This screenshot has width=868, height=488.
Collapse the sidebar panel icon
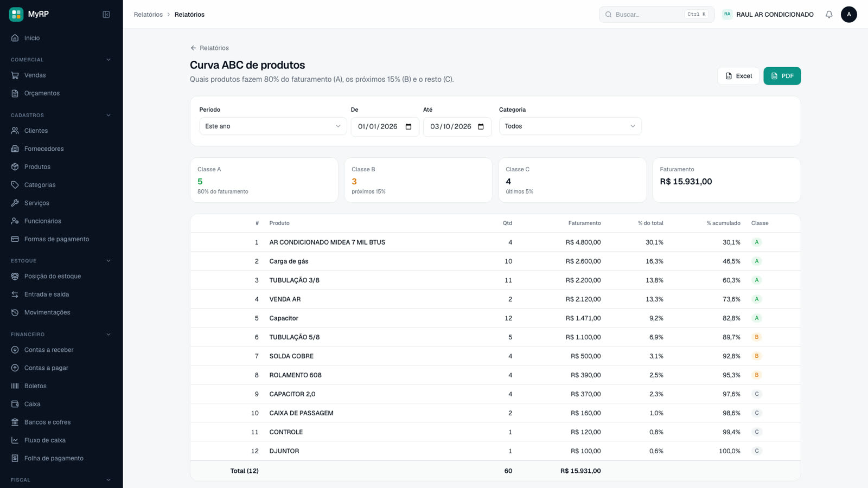point(106,15)
